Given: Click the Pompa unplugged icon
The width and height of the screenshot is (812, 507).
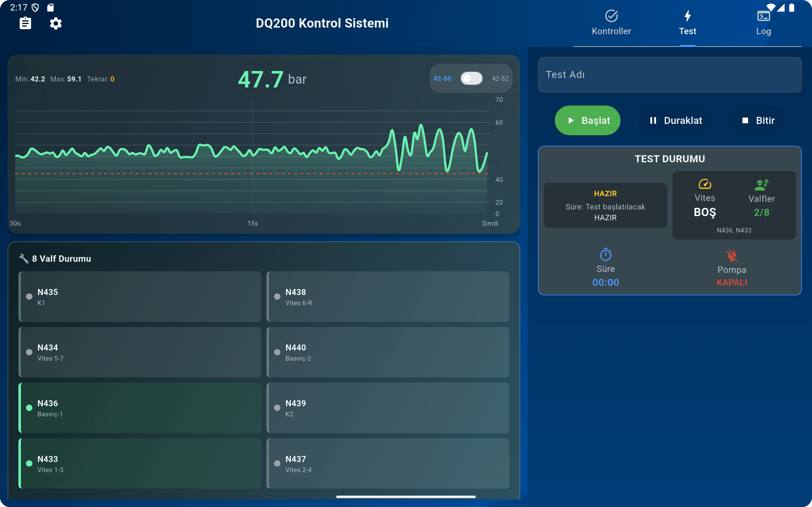Looking at the screenshot, I should coord(731,256).
